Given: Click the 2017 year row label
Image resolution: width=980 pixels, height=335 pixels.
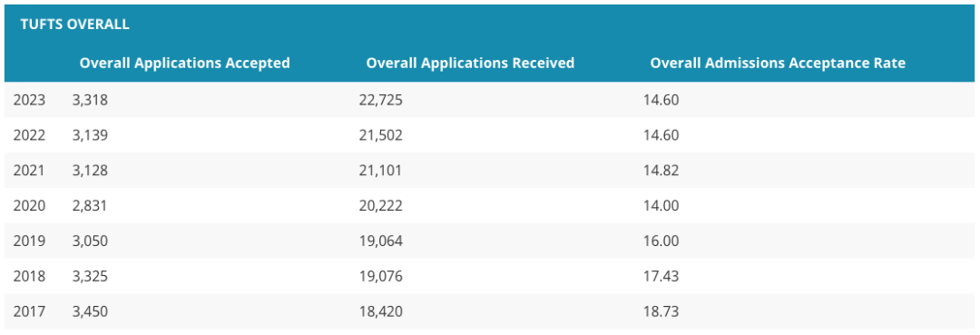Looking at the screenshot, I should [x=29, y=311].
